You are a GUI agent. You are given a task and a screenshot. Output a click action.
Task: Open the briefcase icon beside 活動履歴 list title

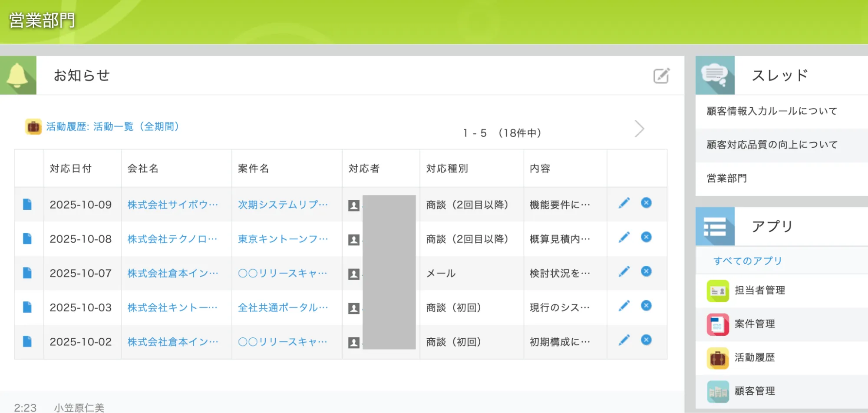[33, 127]
